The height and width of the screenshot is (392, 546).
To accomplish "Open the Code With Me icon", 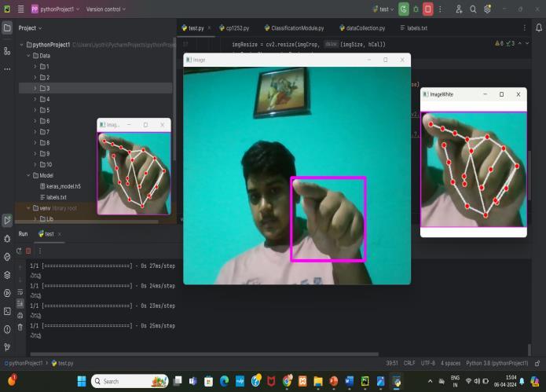I will pos(459,9).
